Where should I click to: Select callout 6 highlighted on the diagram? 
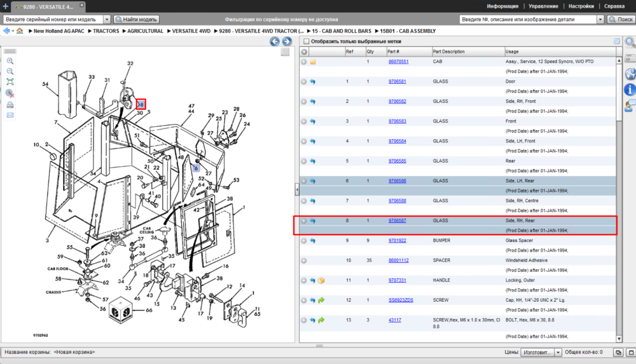196,168
